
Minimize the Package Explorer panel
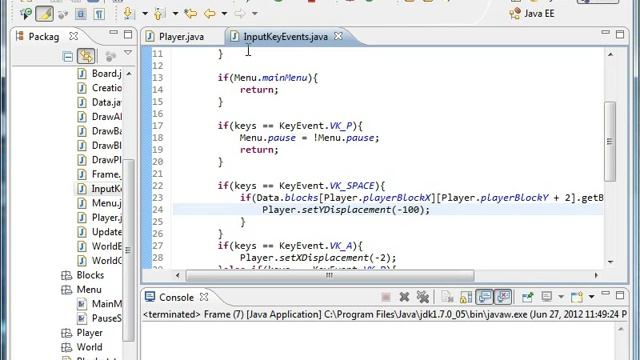(x=113, y=33)
